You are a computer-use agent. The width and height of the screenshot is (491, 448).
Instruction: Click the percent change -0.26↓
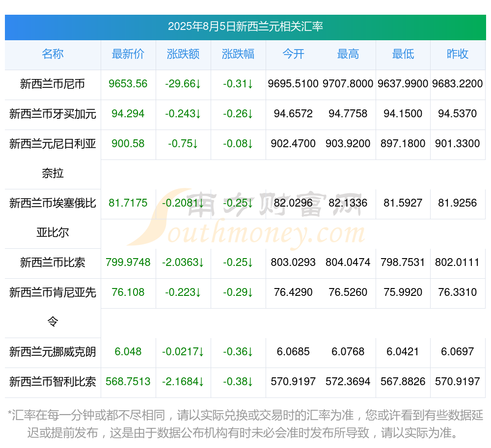pos(238,113)
